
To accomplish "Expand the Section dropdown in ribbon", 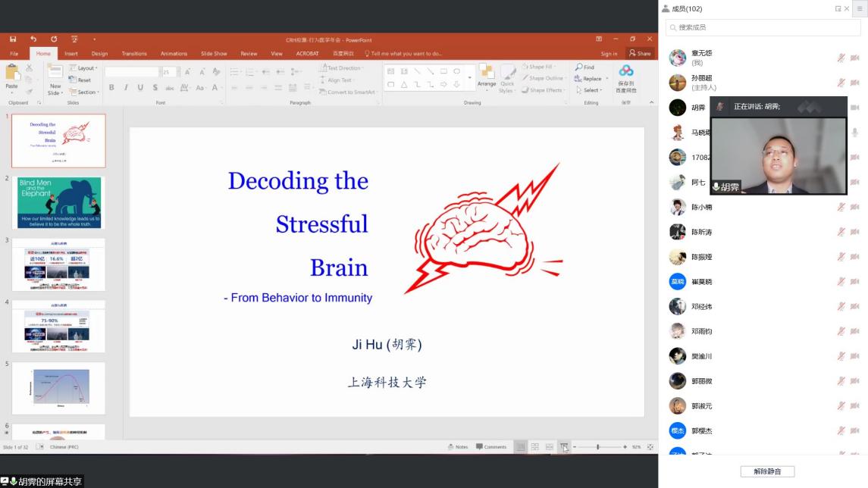I will click(86, 92).
